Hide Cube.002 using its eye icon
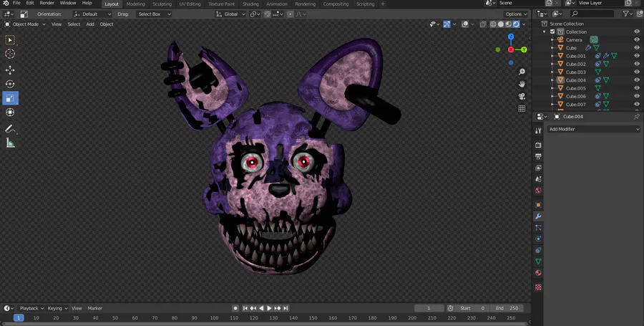644x326 pixels. pos(637,64)
